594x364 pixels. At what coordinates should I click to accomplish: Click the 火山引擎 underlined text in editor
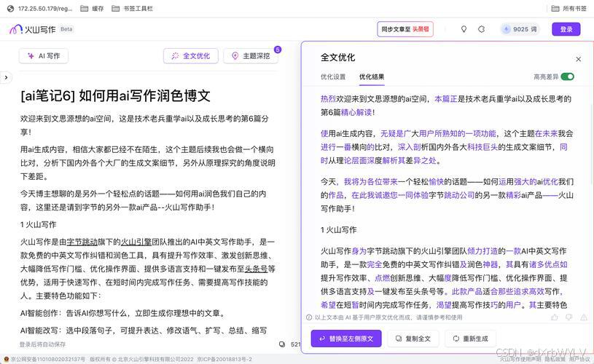click(136, 242)
